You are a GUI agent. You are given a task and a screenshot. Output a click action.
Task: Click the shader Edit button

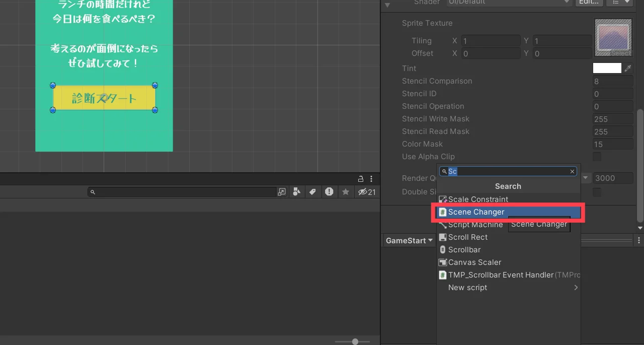click(x=589, y=2)
